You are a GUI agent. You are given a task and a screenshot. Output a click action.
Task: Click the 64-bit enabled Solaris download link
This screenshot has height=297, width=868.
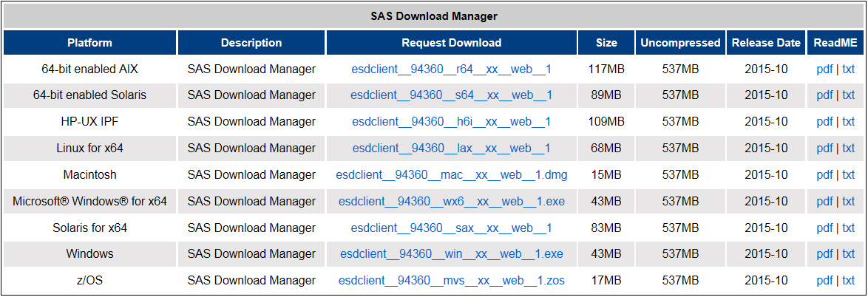(x=451, y=95)
